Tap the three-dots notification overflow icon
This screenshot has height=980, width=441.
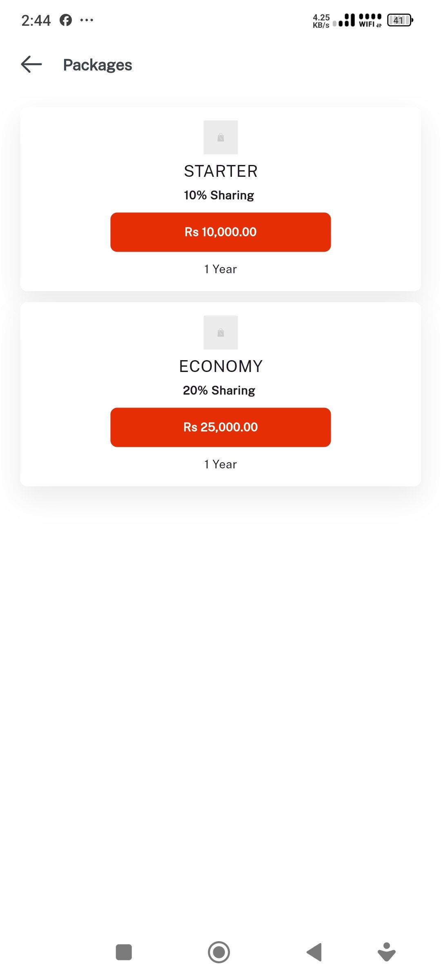tap(87, 20)
